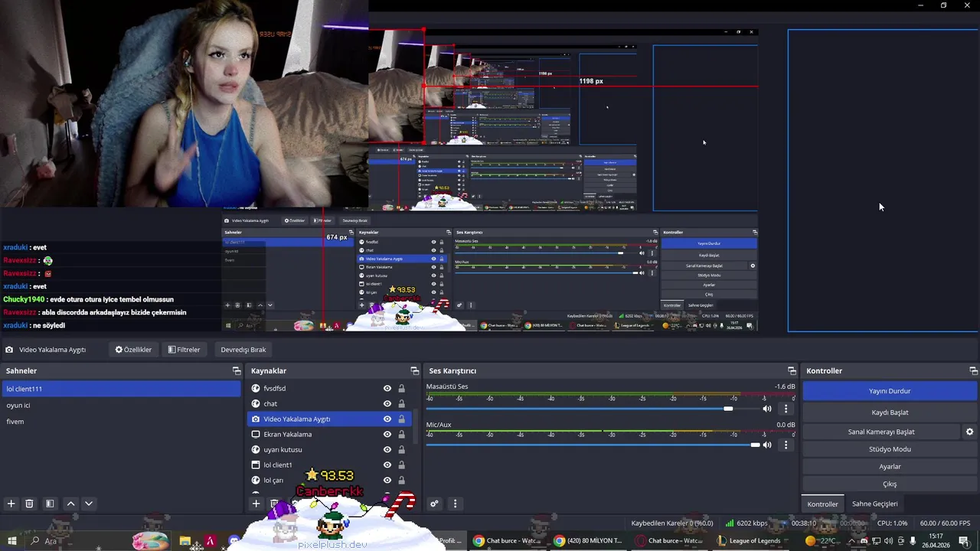Open Windows Start menu
The height and width of the screenshot is (551, 980).
[x=11, y=541]
